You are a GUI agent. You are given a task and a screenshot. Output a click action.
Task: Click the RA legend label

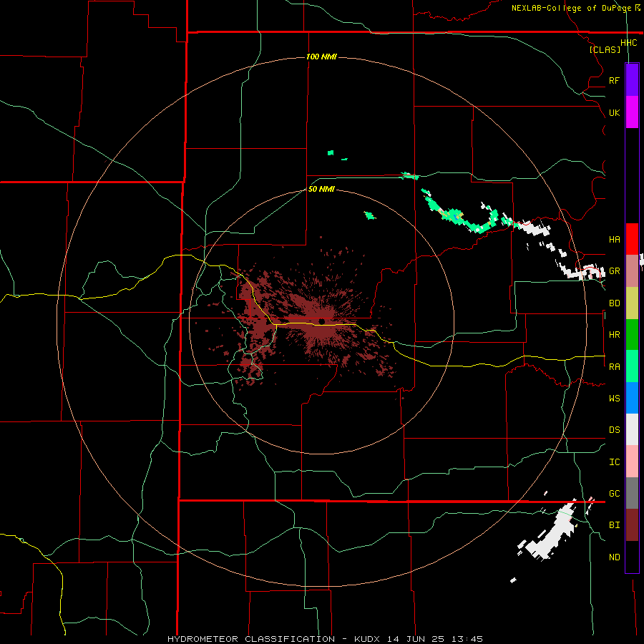[x=614, y=367]
